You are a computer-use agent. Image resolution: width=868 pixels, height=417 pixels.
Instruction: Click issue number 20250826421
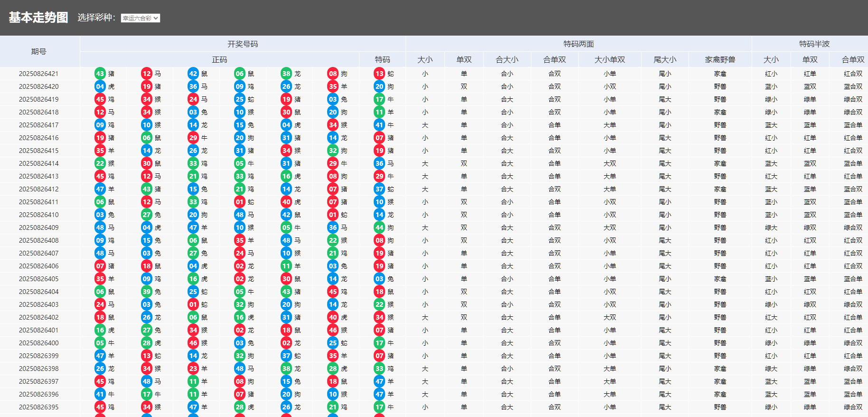click(39, 74)
